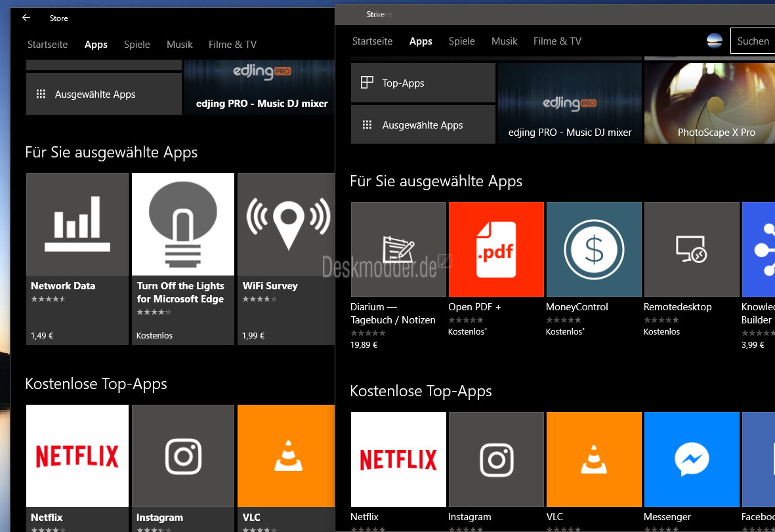Go back using the left Store window's arrow
The height and width of the screenshot is (532, 775).
(26, 18)
